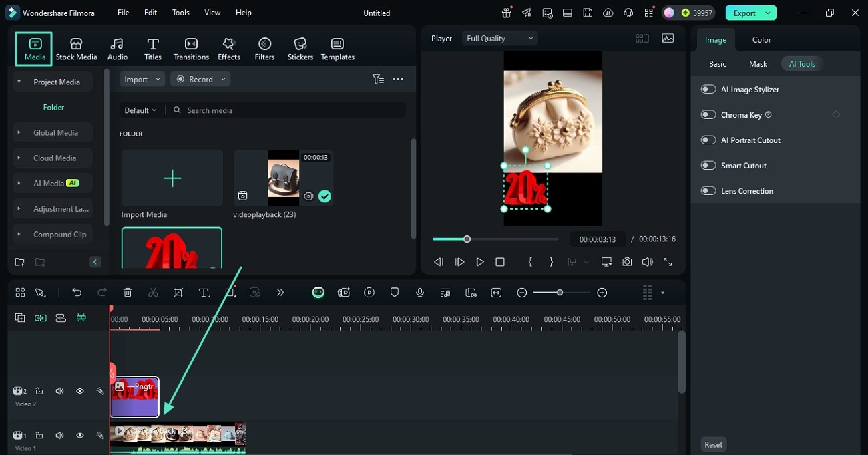Click the new folder icon below project tree

[19, 262]
